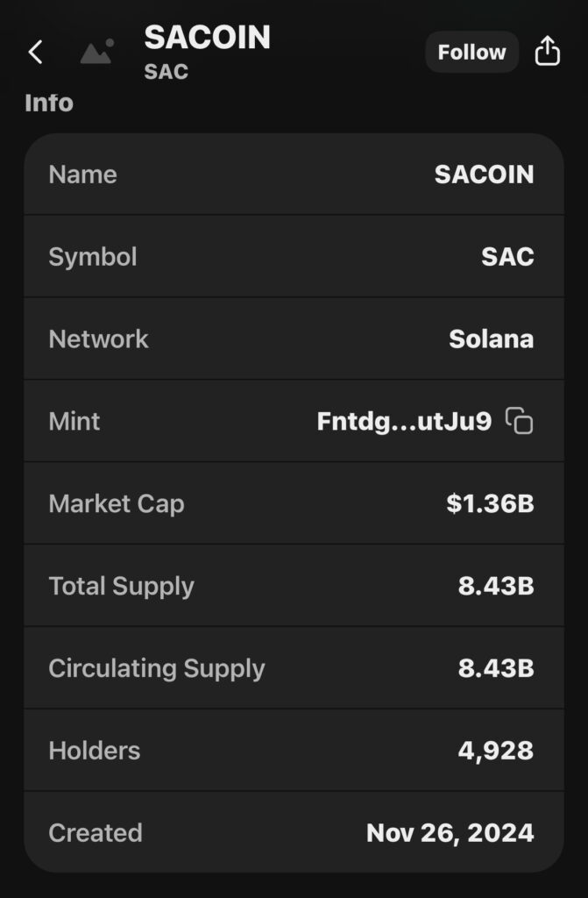Tap the Total Supply row
This screenshot has width=588, height=898.
pos(294,586)
